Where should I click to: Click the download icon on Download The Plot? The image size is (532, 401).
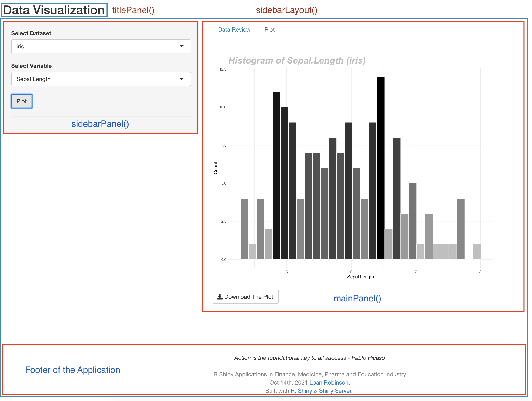click(220, 296)
